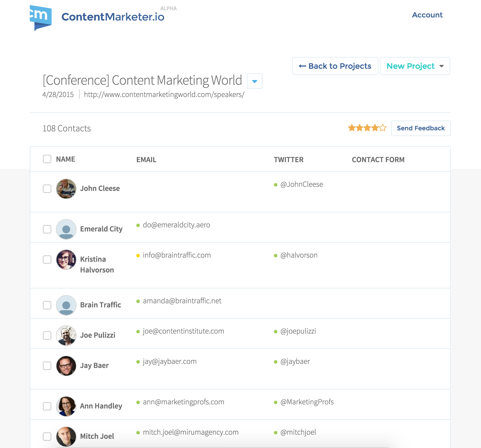
Task: Click the ContentMarketer.io logo icon
Action: [x=41, y=18]
